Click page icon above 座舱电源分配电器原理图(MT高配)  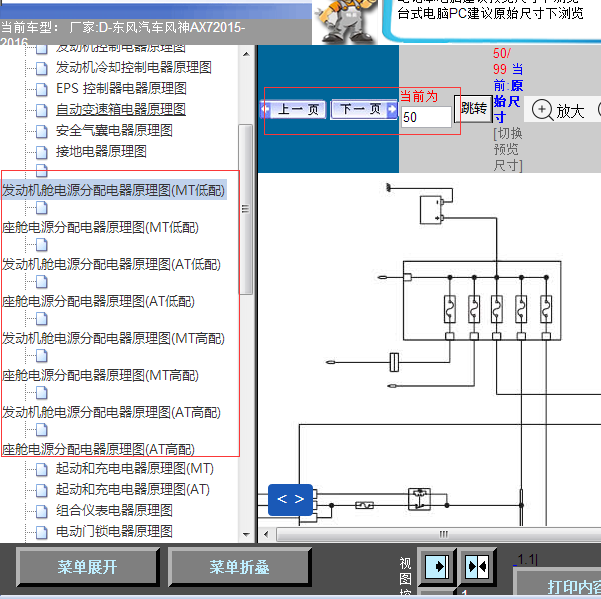click(42, 356)
